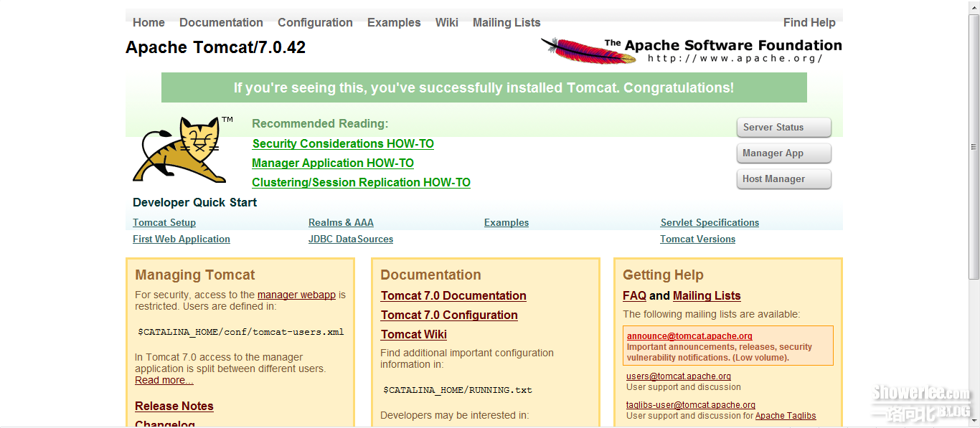Image resolution: width=980 pixels, height=428 pixels.
Task: Select the Home menu item
Action: pyautogui.click(x=148, y=22)
